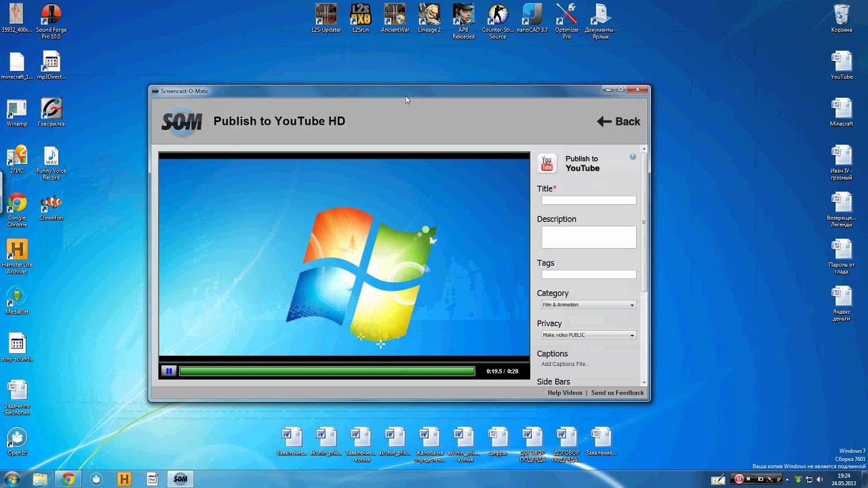Select the Hamster Lite Archiver desktop icon
The height and width of the screenshot is (488, 868).
[17, 258]
